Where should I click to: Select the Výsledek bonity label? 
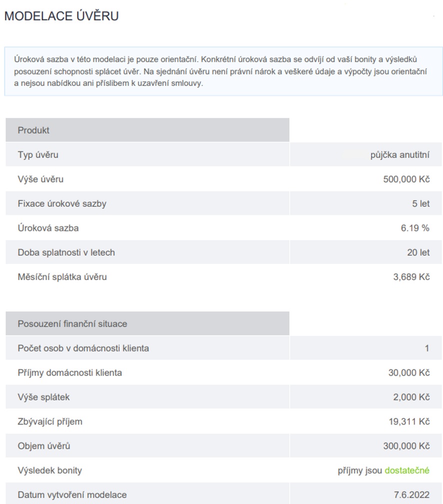click(x=50, y=470)
